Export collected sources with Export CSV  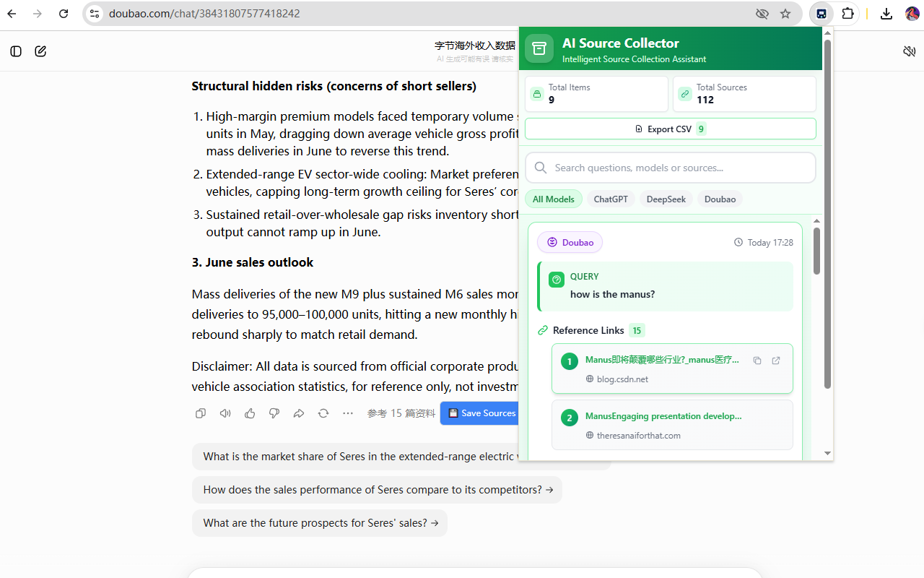(x=670, y=129)
